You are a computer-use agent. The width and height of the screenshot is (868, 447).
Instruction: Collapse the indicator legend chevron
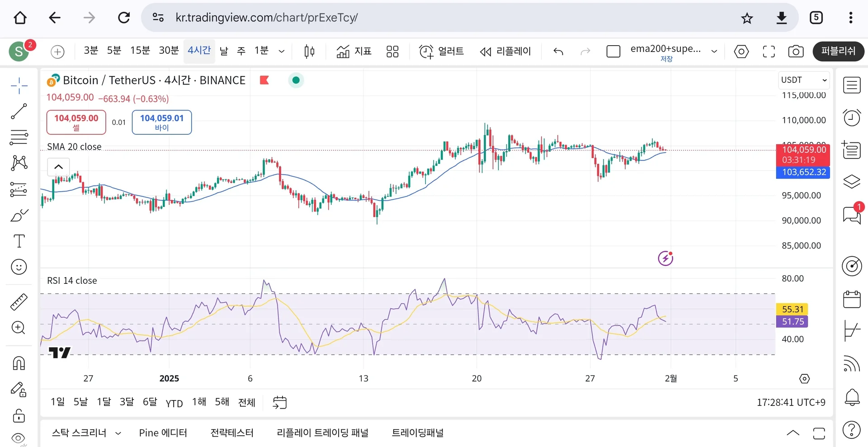point(58,167)
